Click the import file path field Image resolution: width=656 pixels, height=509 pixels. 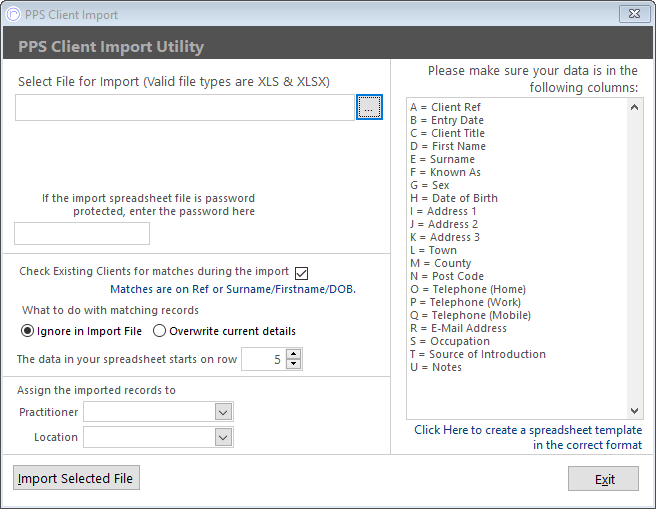185,107
